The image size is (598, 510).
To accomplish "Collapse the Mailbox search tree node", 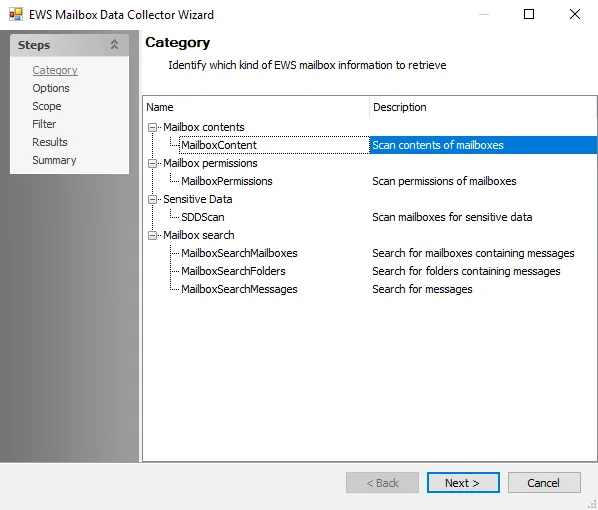I will pos(152,235).
